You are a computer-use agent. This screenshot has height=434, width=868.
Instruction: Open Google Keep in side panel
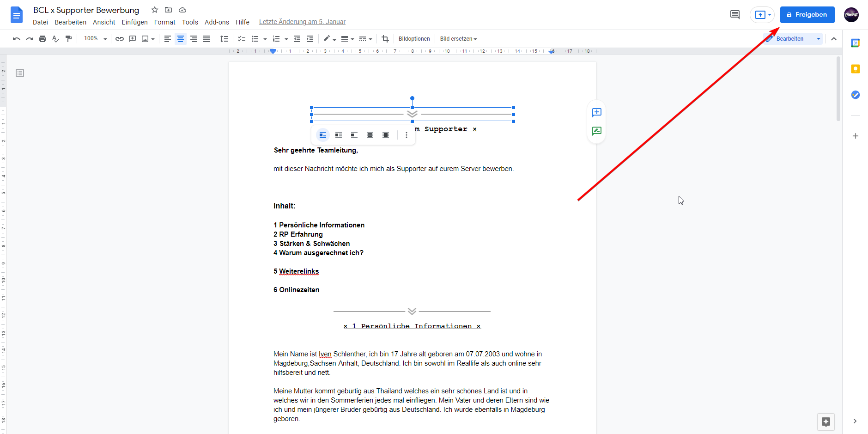tap(855, 69)
